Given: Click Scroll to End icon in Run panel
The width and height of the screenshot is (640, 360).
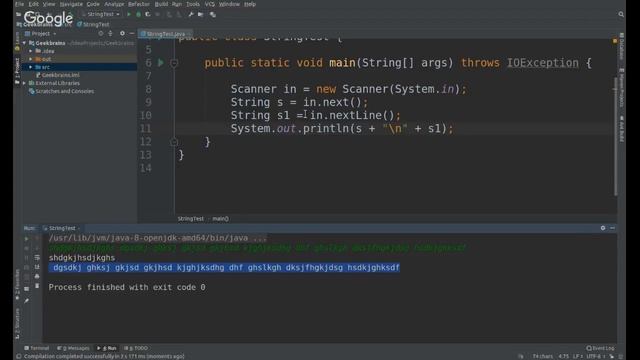Looking at the screenshot, I should click(37, 267).
